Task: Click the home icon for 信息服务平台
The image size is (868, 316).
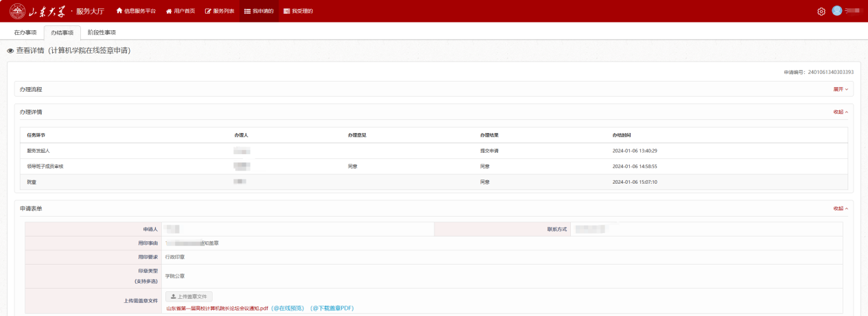Action: (119, 11)
